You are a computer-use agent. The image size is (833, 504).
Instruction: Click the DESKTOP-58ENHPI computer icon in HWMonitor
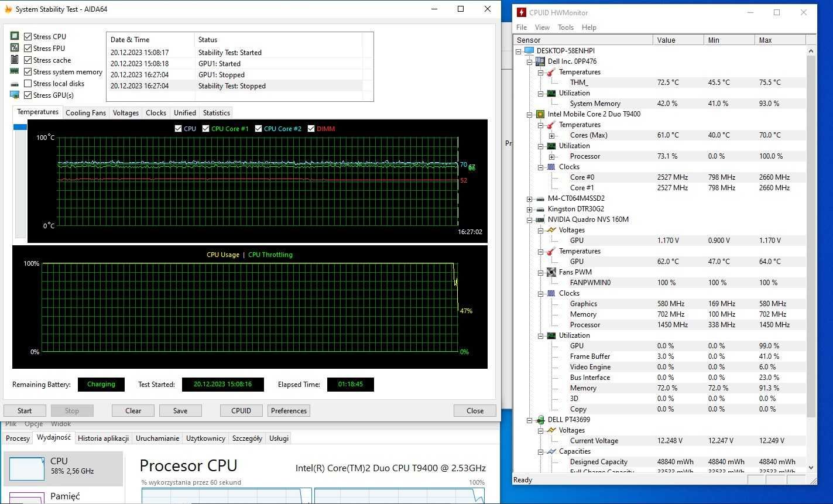point(529,50)
